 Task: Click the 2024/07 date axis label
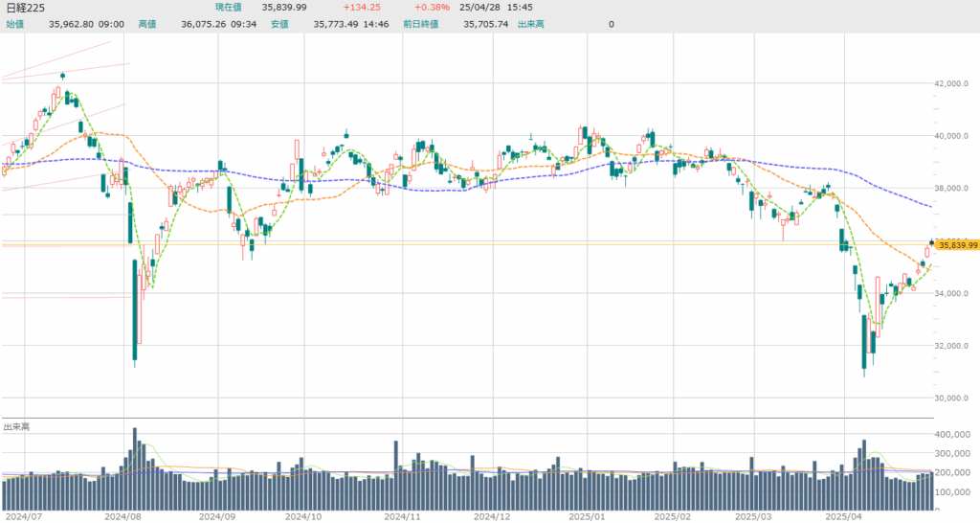tap(24, 516)
